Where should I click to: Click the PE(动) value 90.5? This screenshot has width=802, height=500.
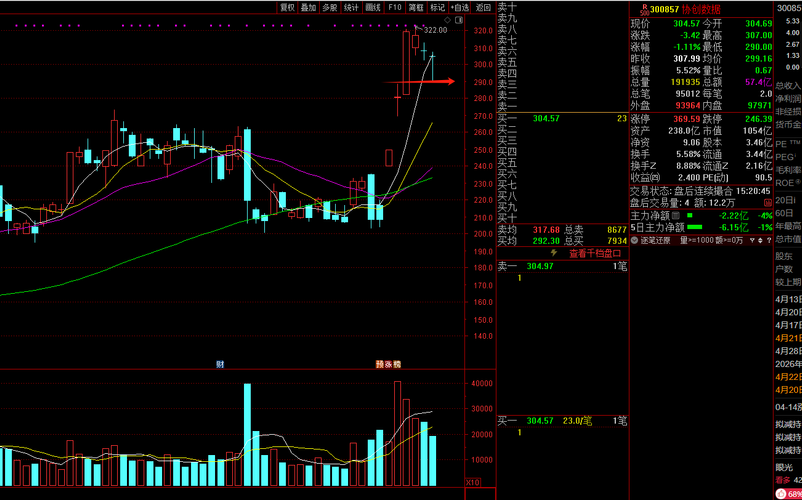click(x=763, y=178)
